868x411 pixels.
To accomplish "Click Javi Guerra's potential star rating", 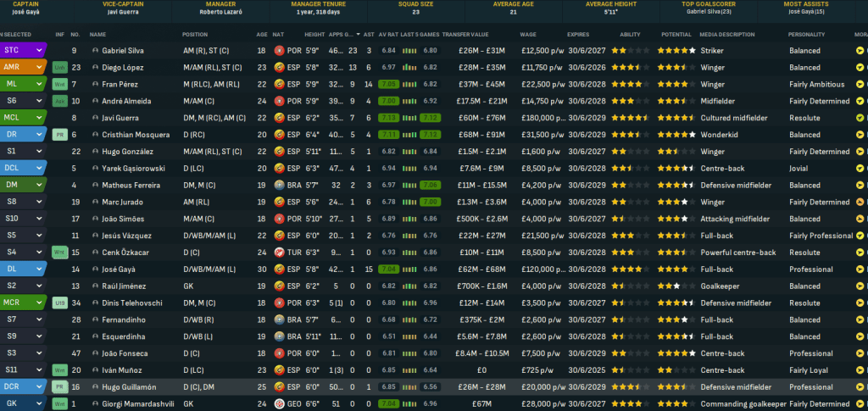I will tap(676, 118).
